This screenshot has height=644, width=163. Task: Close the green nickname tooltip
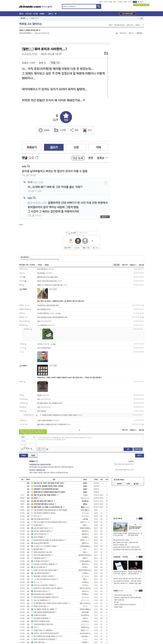pos(45,431)
